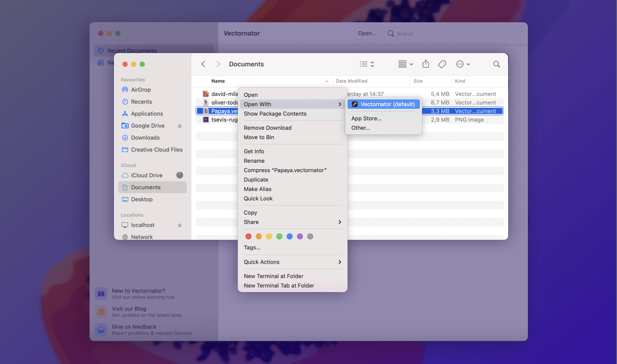Go forward with Finder forward arrow
Screen dimensions: 617x364
218,64
